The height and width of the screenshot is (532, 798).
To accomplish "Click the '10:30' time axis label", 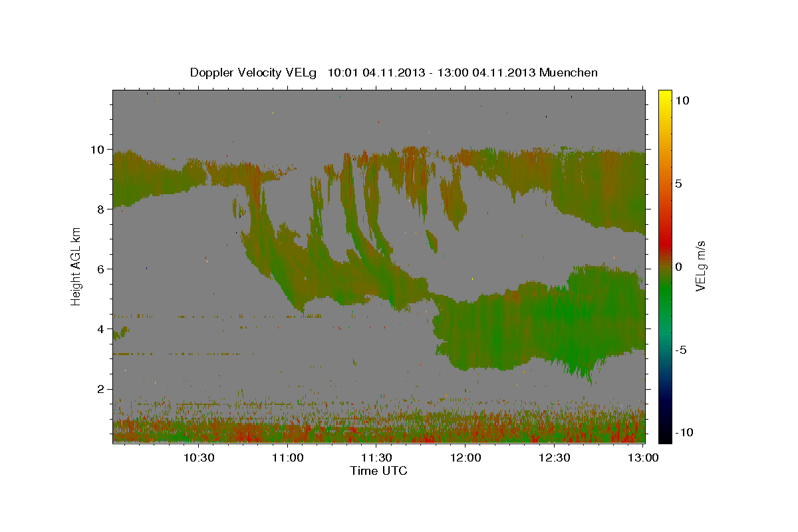I will click(199, 458).
